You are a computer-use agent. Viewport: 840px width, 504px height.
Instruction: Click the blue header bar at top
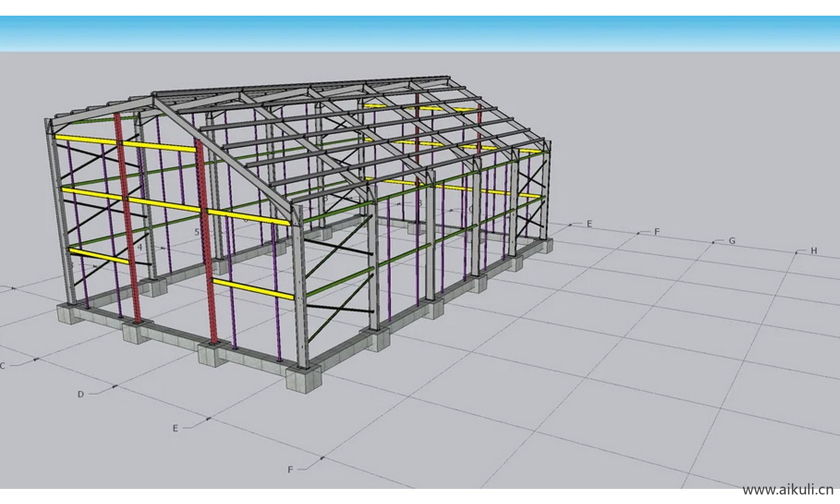[420, 34]
